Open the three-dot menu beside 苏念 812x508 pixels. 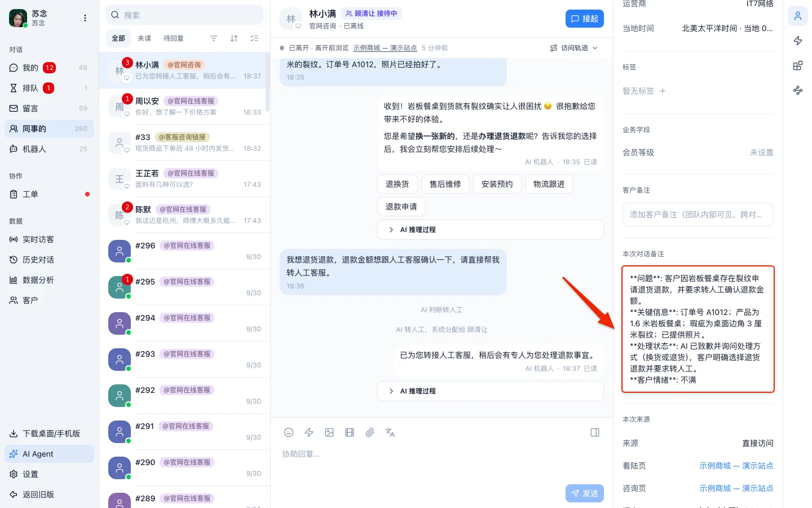tap(85, 18)
